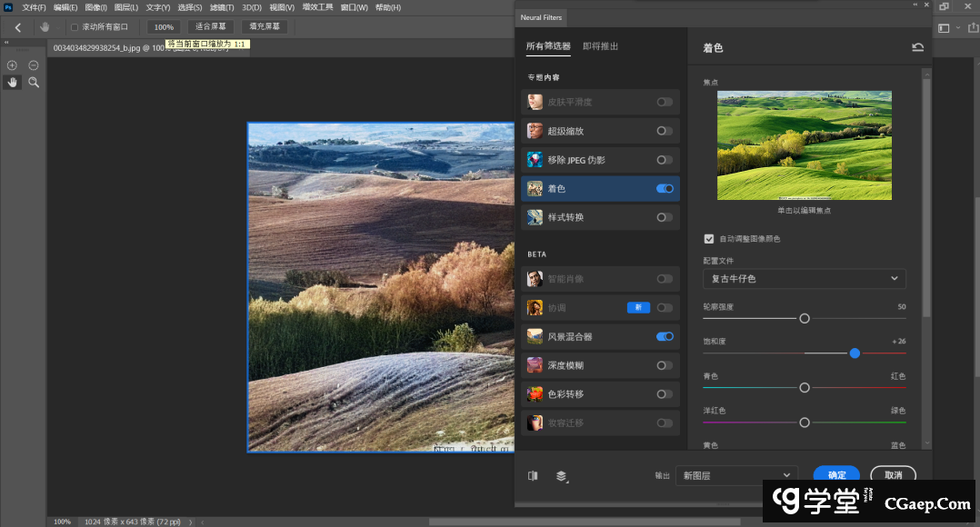Click the layers preview icon at bottom

tap(562, 475)
